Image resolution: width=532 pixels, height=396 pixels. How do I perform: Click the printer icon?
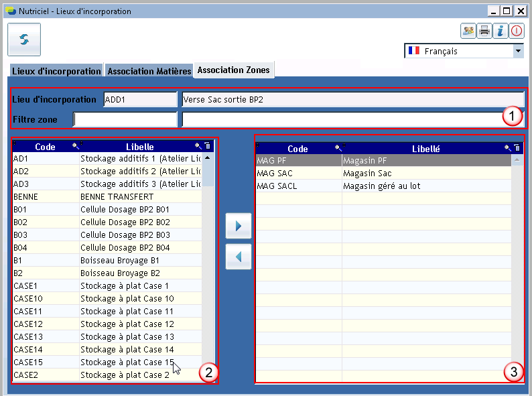(x=484, y=31)
